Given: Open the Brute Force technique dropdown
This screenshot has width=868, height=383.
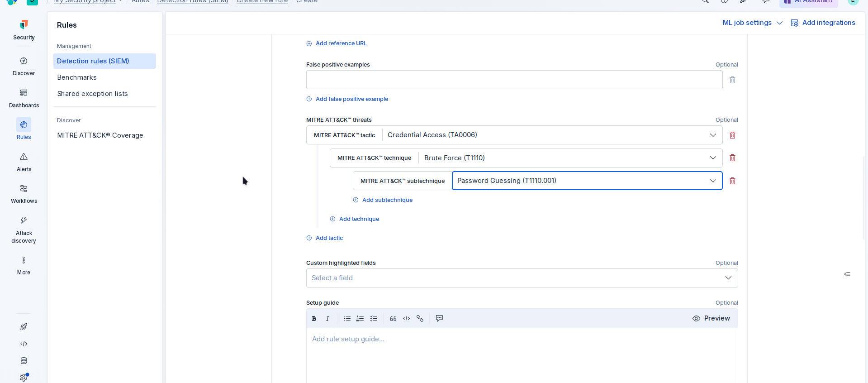Looking at the screenshot, I should pos(712,158).
